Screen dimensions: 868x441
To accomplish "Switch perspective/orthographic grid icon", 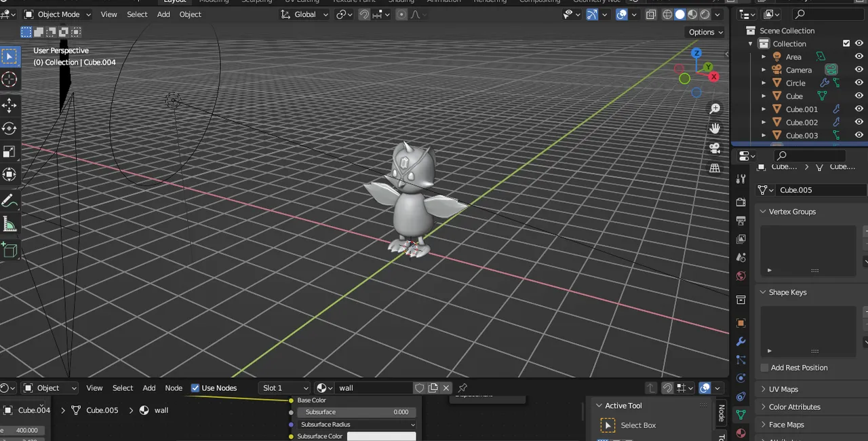I will pos(715,168).
